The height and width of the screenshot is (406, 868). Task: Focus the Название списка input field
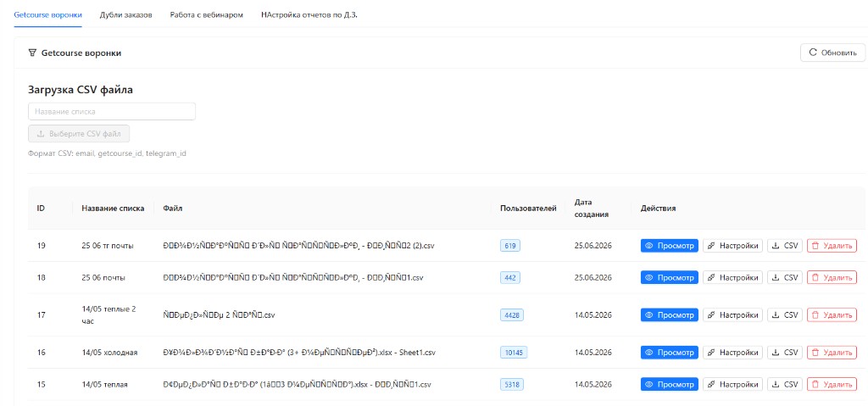click(112, 111)
